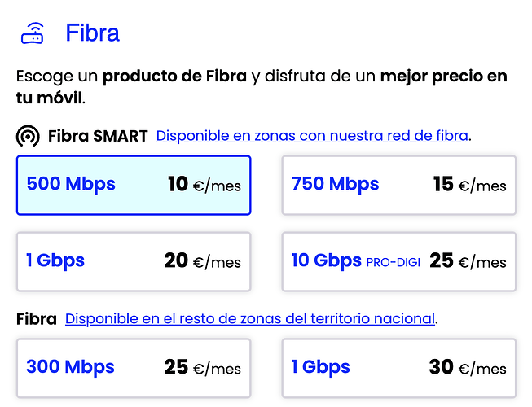
Task: Click the black Fibra label above 300 Mbps
Action: (x=37, y=318)
